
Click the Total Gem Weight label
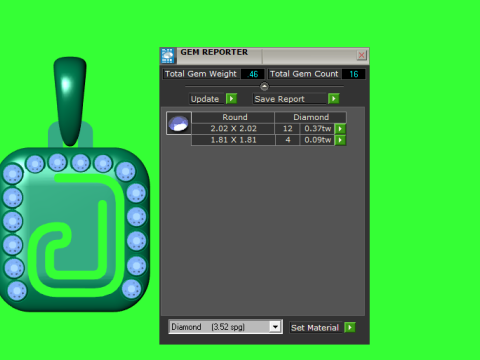(x=201, y=74)
